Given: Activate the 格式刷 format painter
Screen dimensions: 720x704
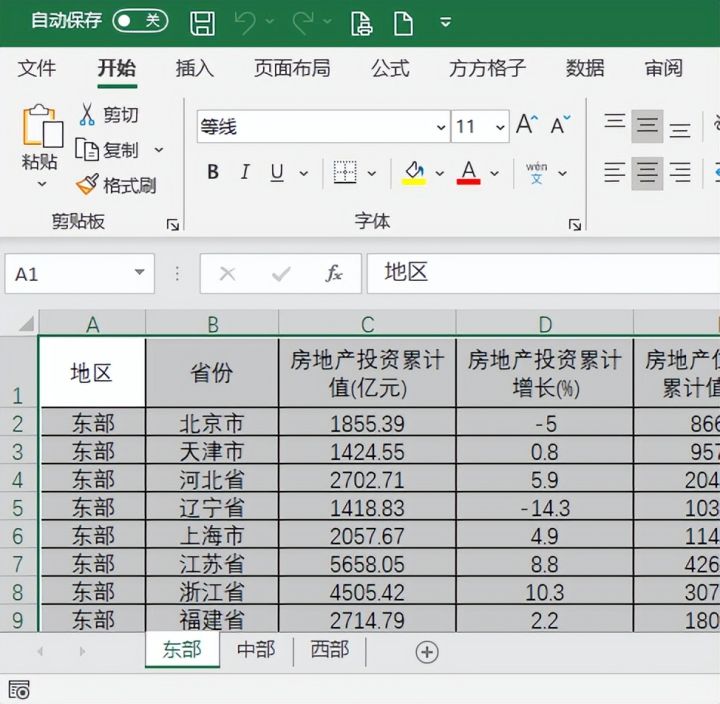Looking at the screenshot, I should point(116,186).
